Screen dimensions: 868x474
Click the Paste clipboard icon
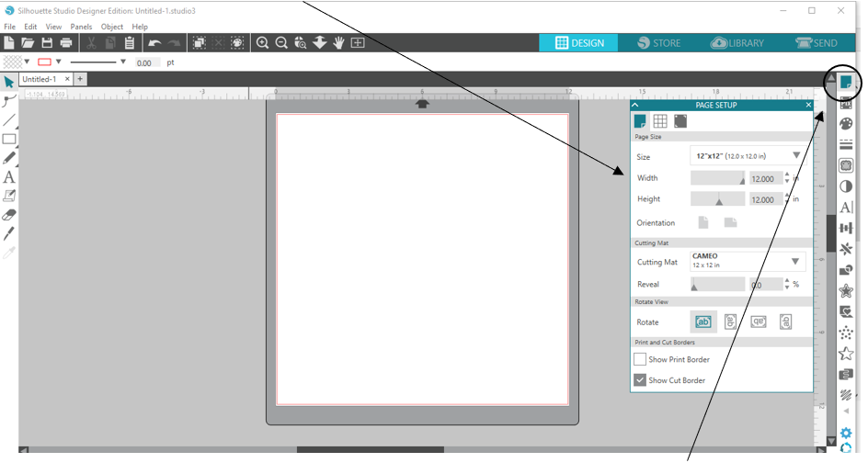(x=130, y=42)
